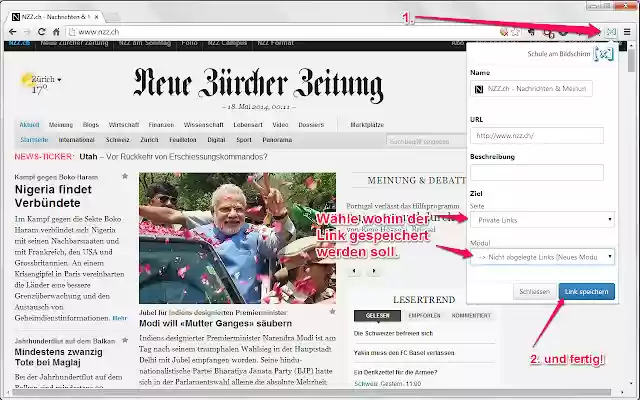
Task: Open the Modul dropdown for Nicht abgelegte Links
Action: click(542, 257)
